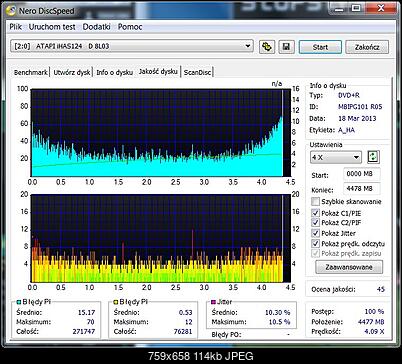The height and width of the screenshot is (364, 402).
Task: Click the jitter average 10.30 %
Action: (277, 313)
